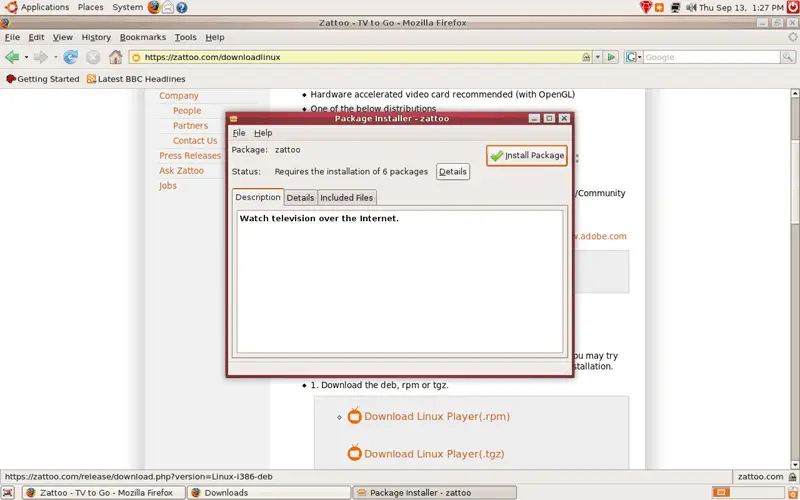
Task: Click the clock showing Thu Sep 13
Action: [x=741, y=8]
